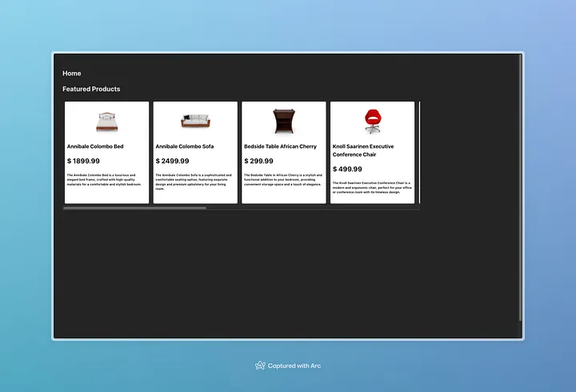576x392 pixels.
Task: Click the $ 299.99 price
Action: point(258,161)
